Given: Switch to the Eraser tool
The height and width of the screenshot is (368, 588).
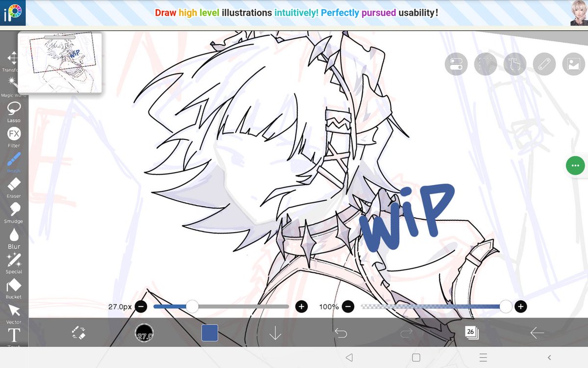Looking at the screenshot, I should [14, 187].
